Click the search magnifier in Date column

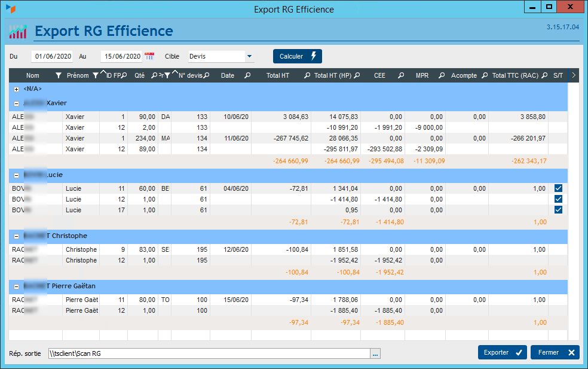[247, 75]
